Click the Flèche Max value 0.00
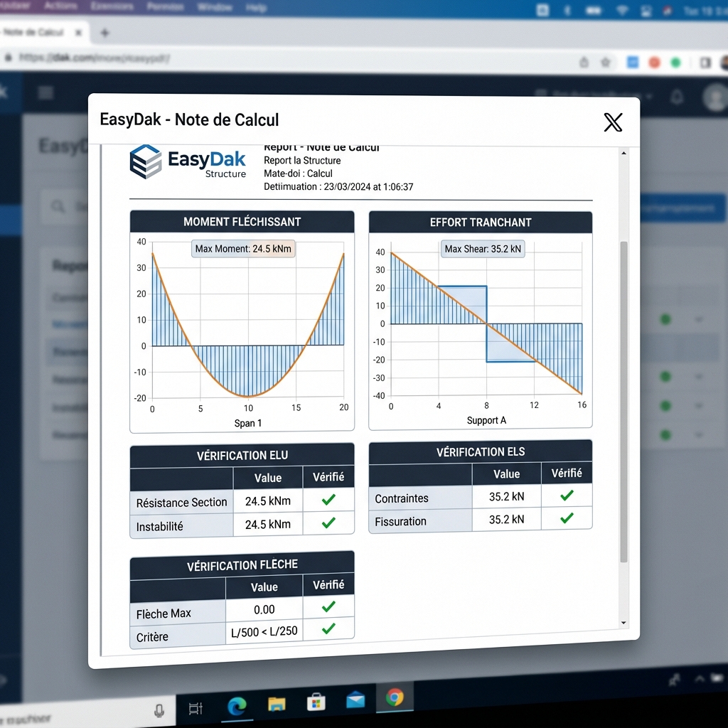Screen dimensions: 728x728 (264, 609)
